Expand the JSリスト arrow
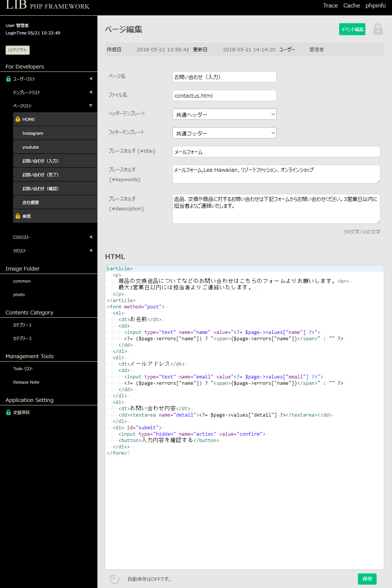This screenshot has height=588, width=392. (90, 250)
